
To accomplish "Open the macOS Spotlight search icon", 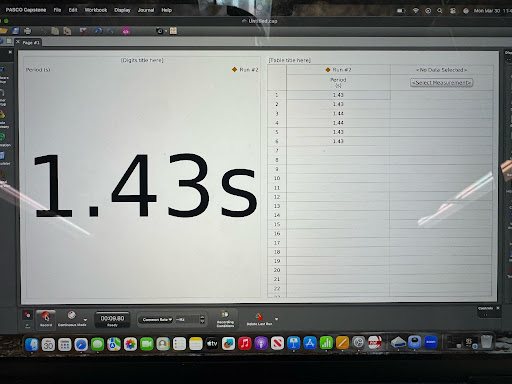I will click(440, 11).
